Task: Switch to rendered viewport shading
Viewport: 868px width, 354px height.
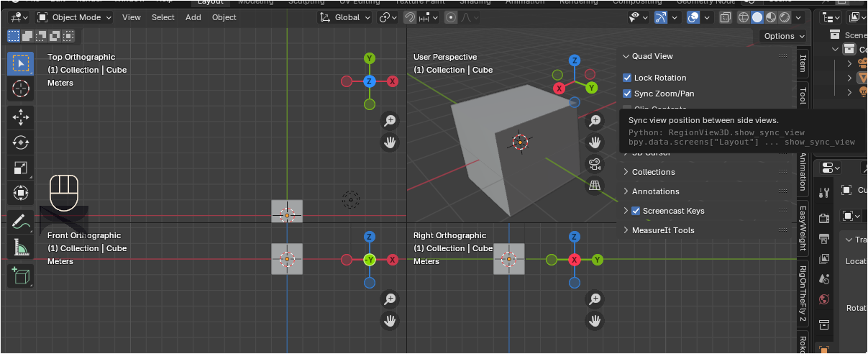Action: pyautogui.click(x=785, y=17)
